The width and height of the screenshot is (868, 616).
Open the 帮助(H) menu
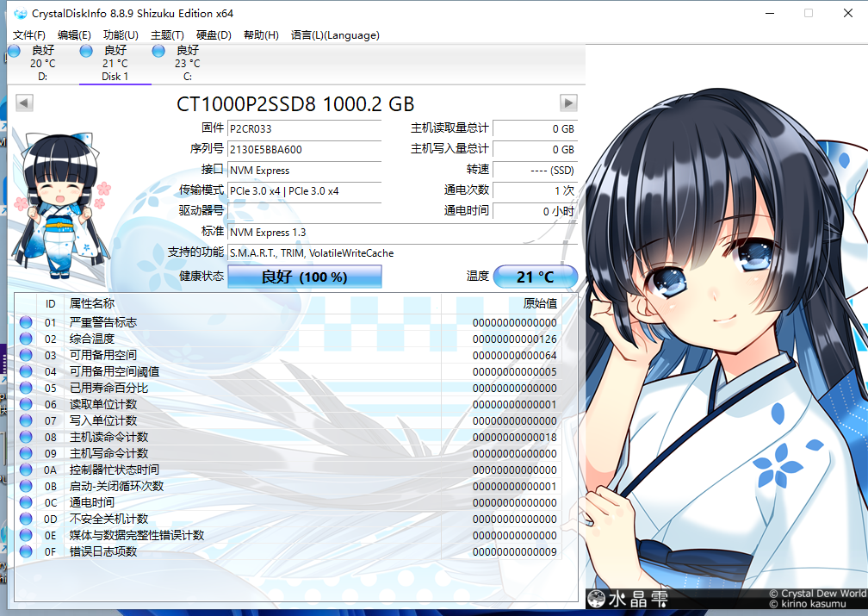point(261,35)
